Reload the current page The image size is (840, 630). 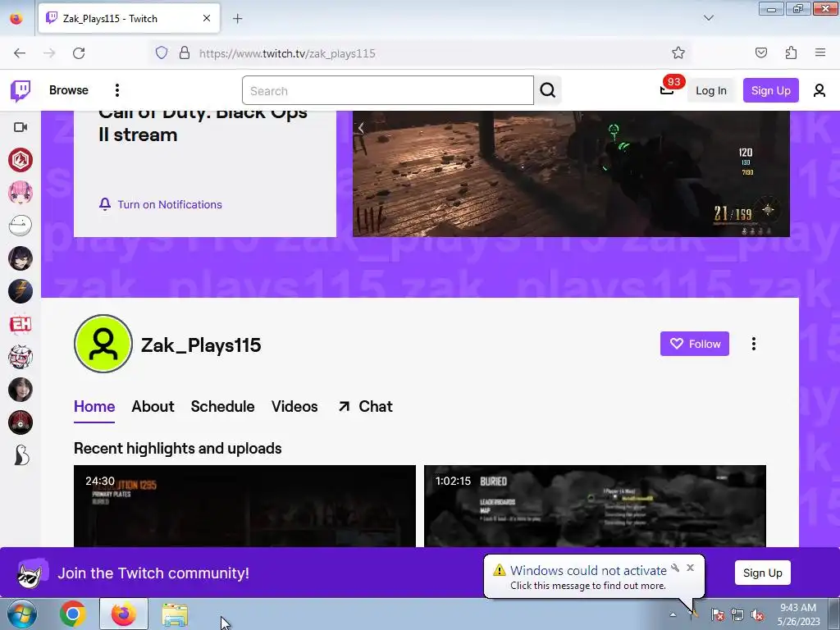pyautogui.click(x=79, y=53)
